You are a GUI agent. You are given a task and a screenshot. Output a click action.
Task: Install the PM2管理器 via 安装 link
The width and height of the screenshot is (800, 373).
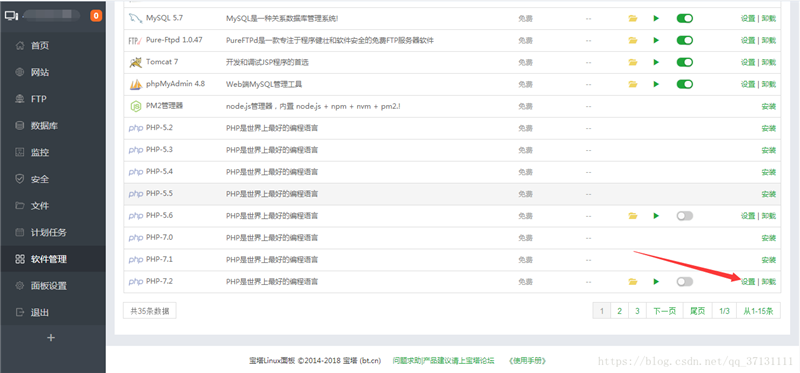pyautogui.click(x=769, y=106)
